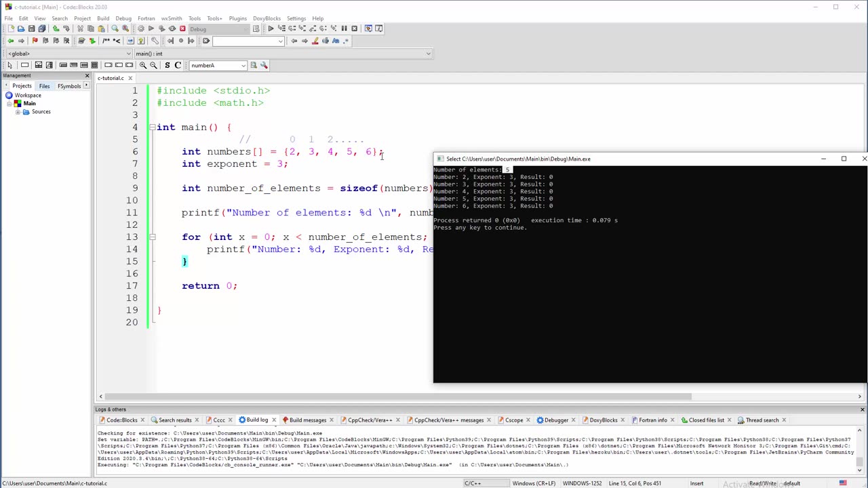Click the Open file toolbar icon
The height and width of the screenshot is (488, 868).
coord(21,28)
